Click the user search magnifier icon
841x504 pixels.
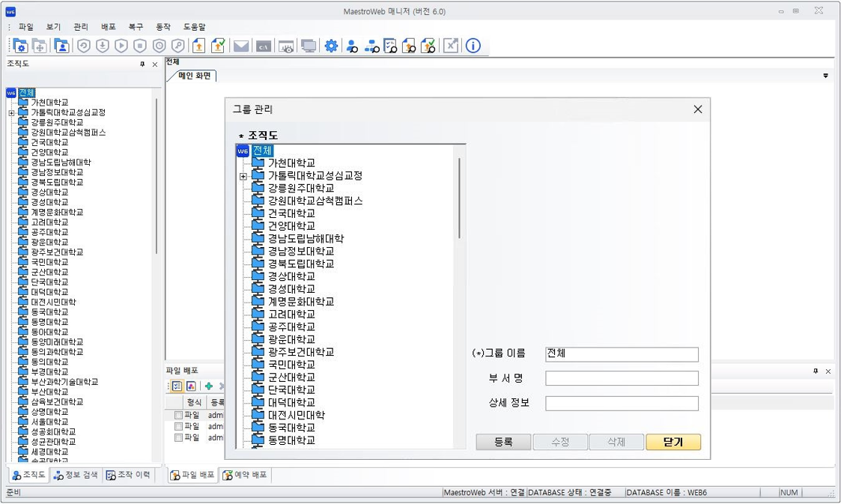[x=352, y=46]
